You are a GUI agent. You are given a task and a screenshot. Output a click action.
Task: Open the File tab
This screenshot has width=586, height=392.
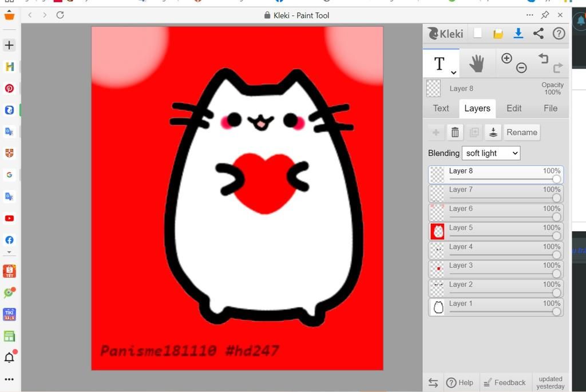pyautogui.click(x=551, y=108)
